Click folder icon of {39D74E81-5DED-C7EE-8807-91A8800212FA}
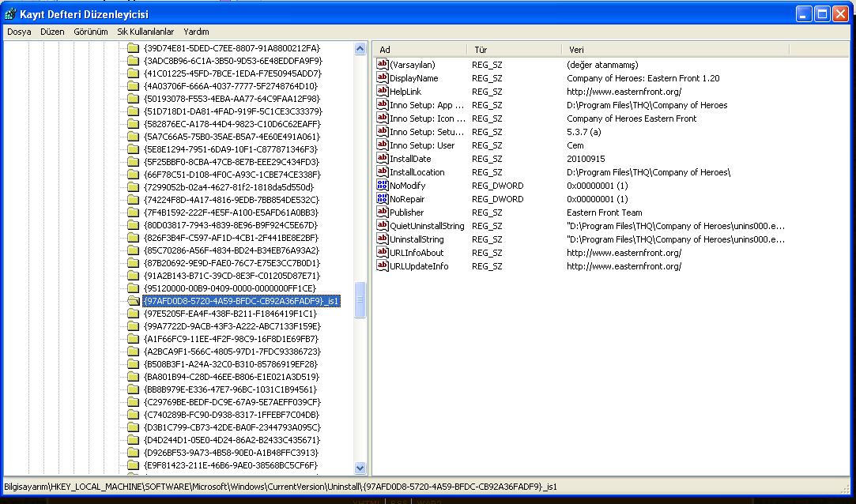Screen dimensions: 856x504 [134, 48]
